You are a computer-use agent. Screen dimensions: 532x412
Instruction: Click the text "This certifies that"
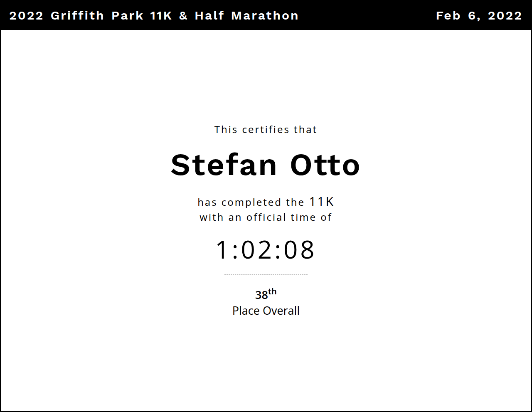266,130
